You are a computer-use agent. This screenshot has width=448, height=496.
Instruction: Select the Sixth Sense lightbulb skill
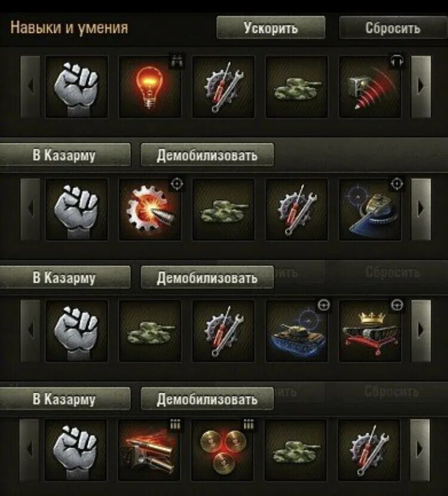pos(149,87)
